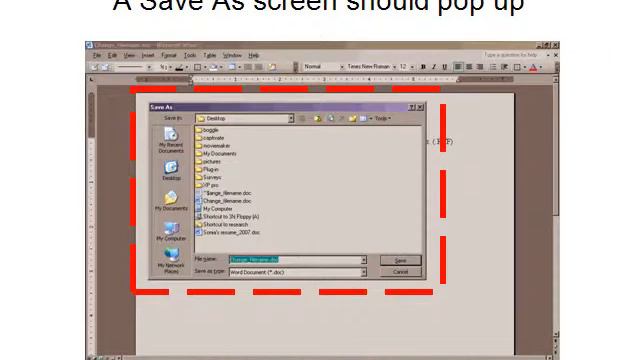Open the View menu
This screenshot has height=360, width=640.
(129, 56)
